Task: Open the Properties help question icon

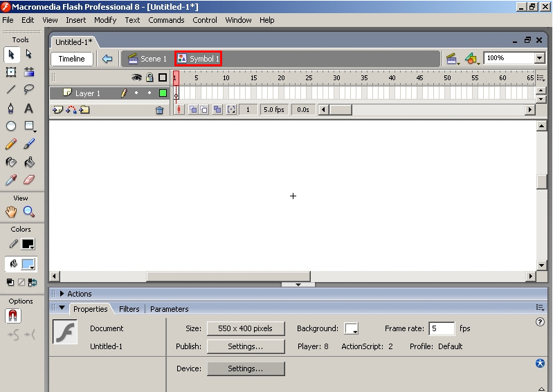Action: pos(540,321)
